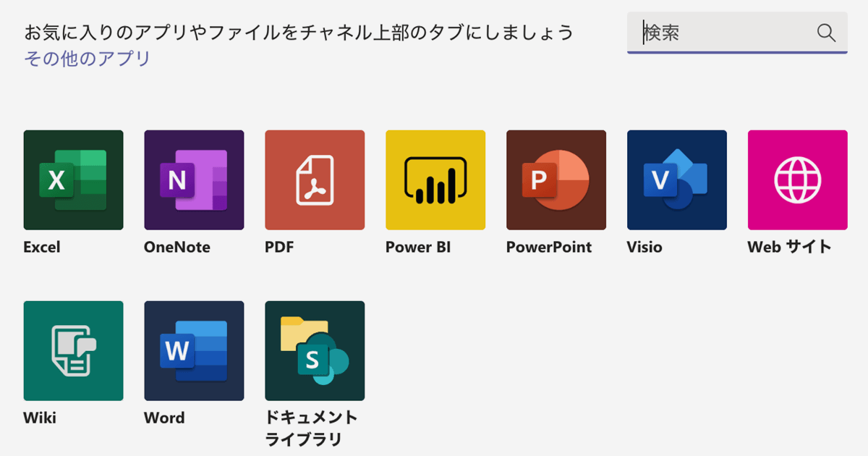Viewport: 868px width, 456px height.
Task: Open the Power BI tile icon
Action: [x=435, y=180]
